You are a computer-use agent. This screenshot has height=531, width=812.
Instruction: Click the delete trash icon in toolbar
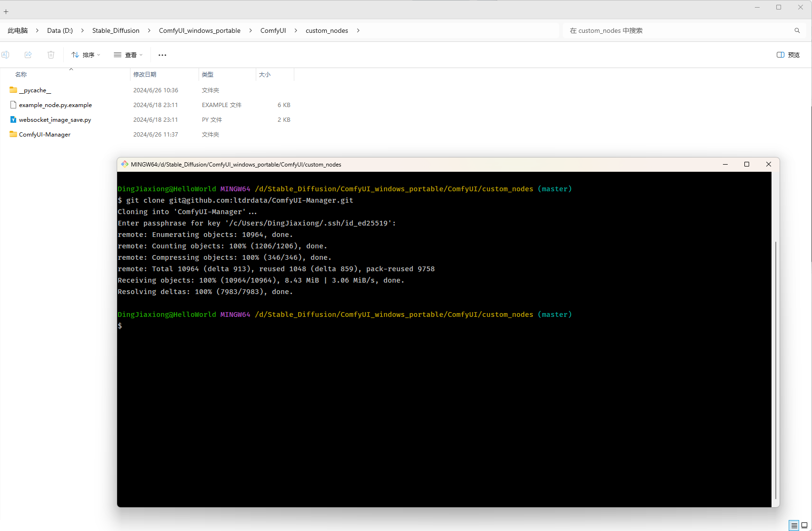tap(51, 55)
